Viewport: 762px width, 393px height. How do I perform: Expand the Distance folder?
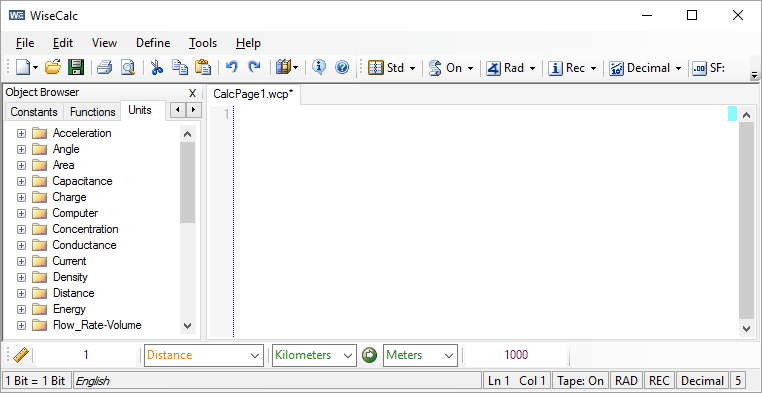[21, 293]
